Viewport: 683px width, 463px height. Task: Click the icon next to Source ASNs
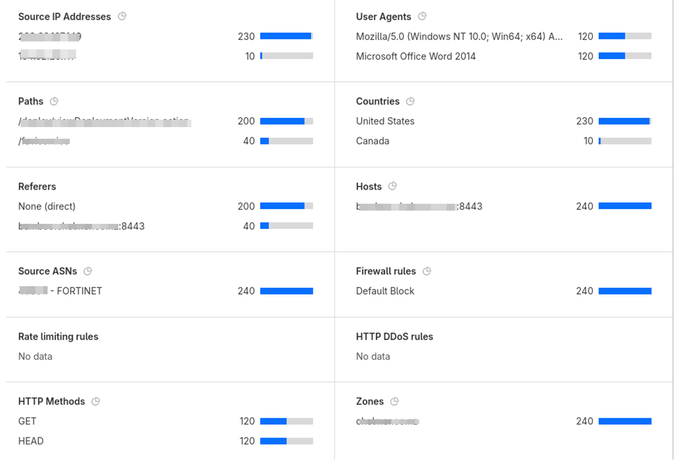pyautogui.click(x=88, y=272)
